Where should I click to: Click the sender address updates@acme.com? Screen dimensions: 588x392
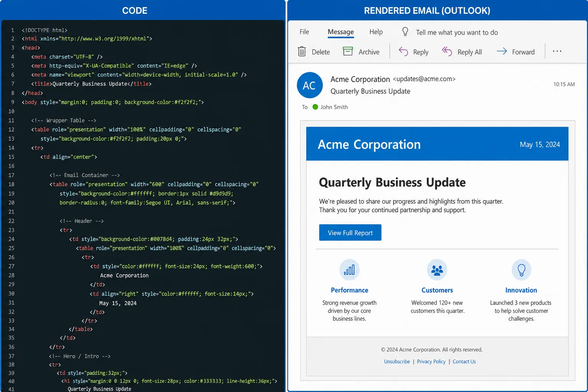[424, 79]
